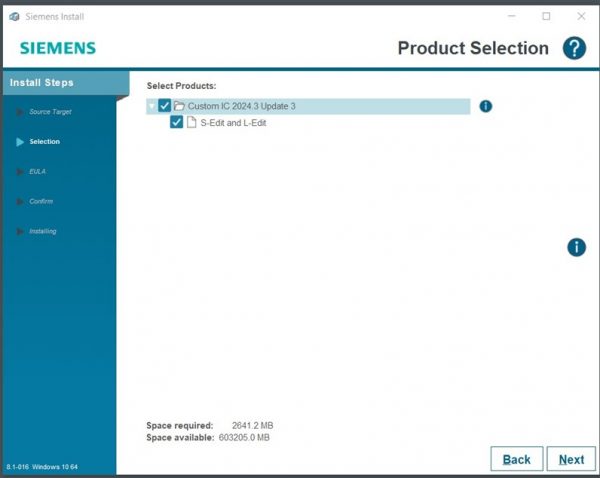Screen dimensions: 600x478
Task: Select Custom IC 2024.3 Update 3 row
Action: point(308,106)
